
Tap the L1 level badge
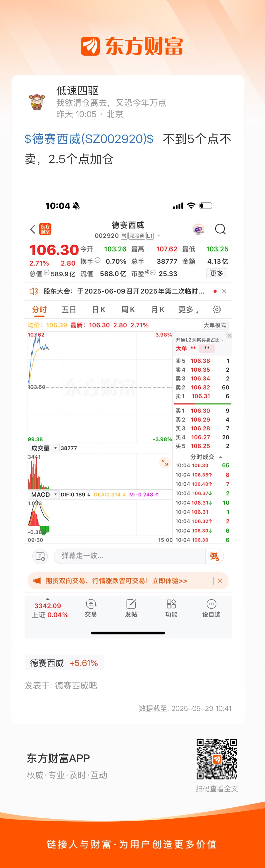tap(149, 236)
